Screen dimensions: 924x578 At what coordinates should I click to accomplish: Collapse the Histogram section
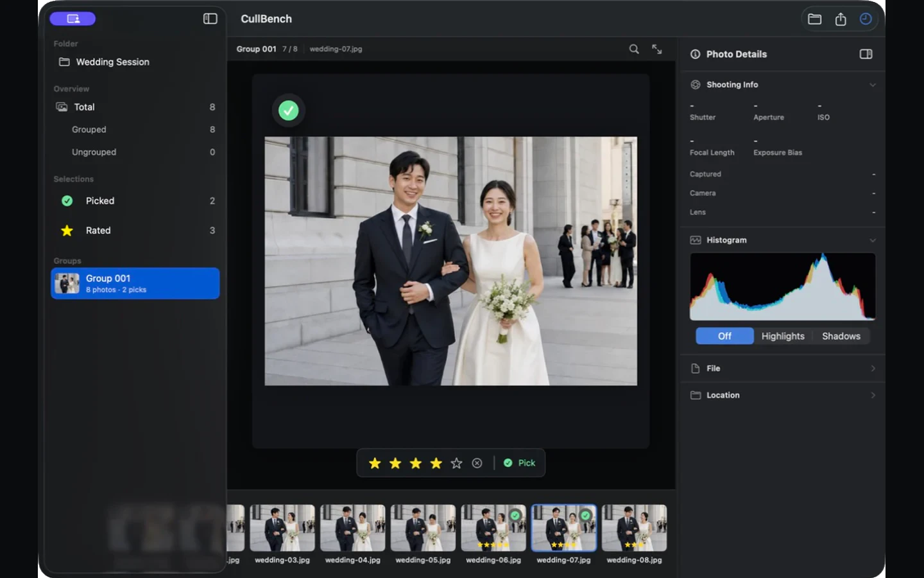pyautogui.click(x=873, y=240)
